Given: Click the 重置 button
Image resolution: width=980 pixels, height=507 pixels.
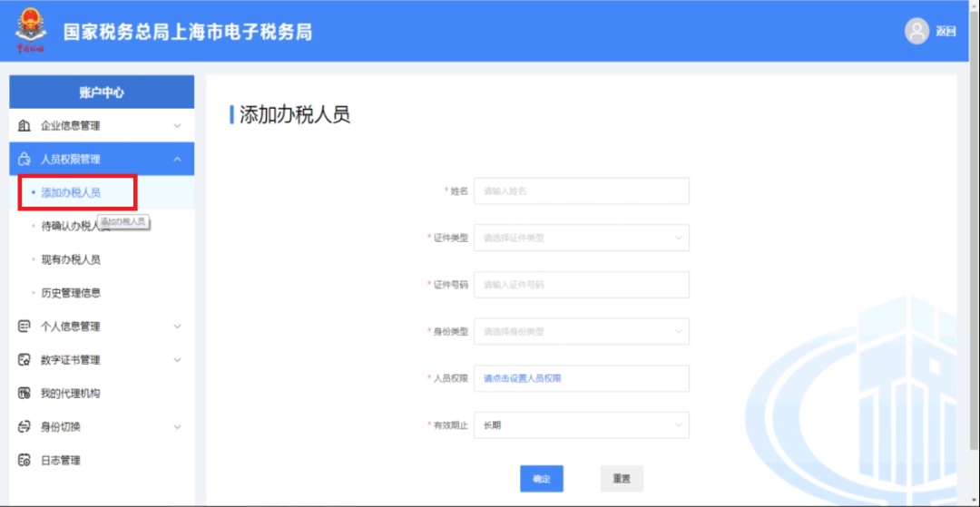Looking at the screenshot, I should [622, 479].
